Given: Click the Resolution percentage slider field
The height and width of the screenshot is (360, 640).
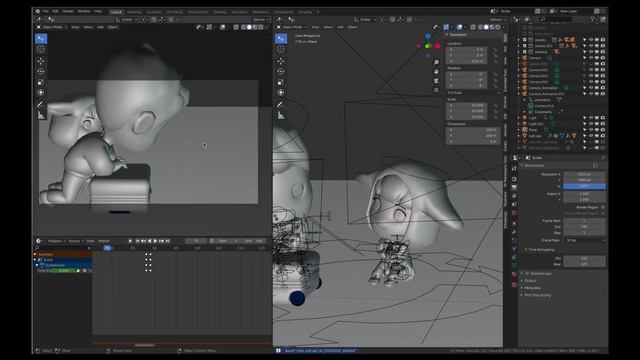Looking at the screenshot, I should 584,186.
